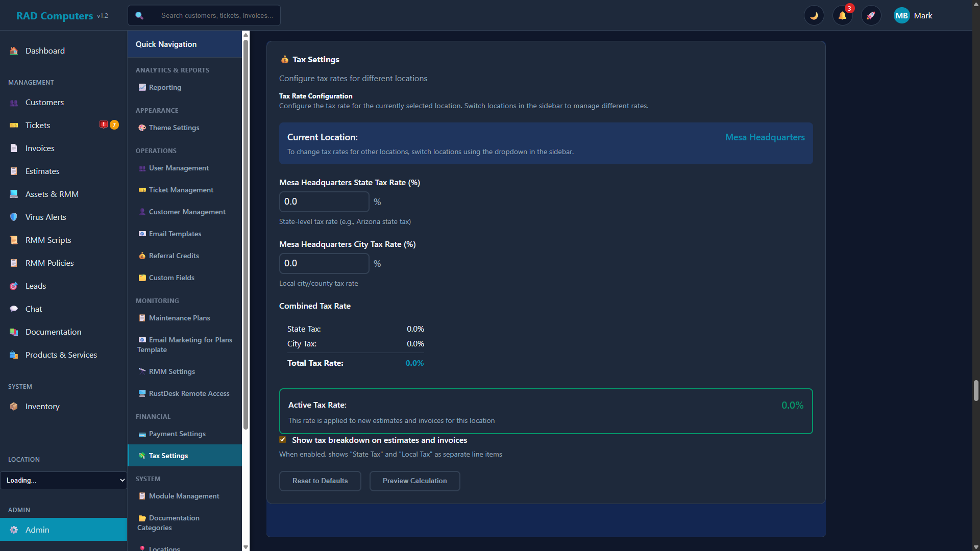Image resolution: width=980 pixels, height=551 pixels.
Task: Uncheck Show tax breakdown on estimates and invoices
Action: (283, 439)
